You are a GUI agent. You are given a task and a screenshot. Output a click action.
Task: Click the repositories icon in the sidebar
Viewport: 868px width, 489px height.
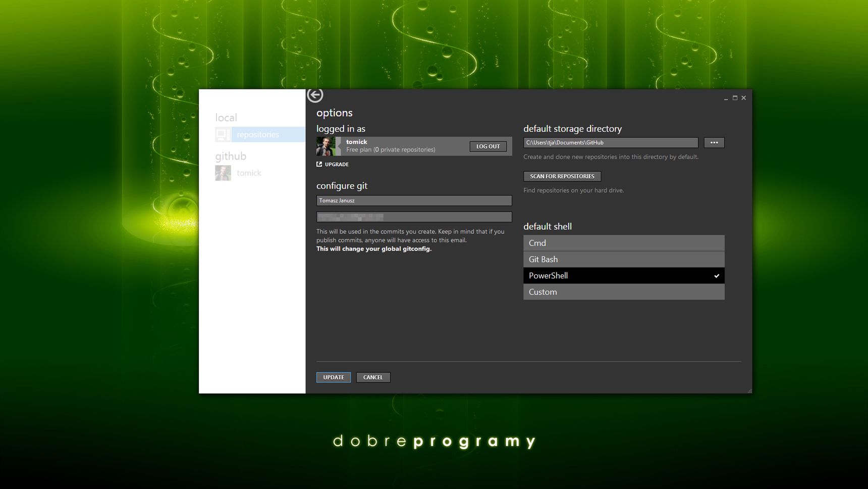(223, 134)
